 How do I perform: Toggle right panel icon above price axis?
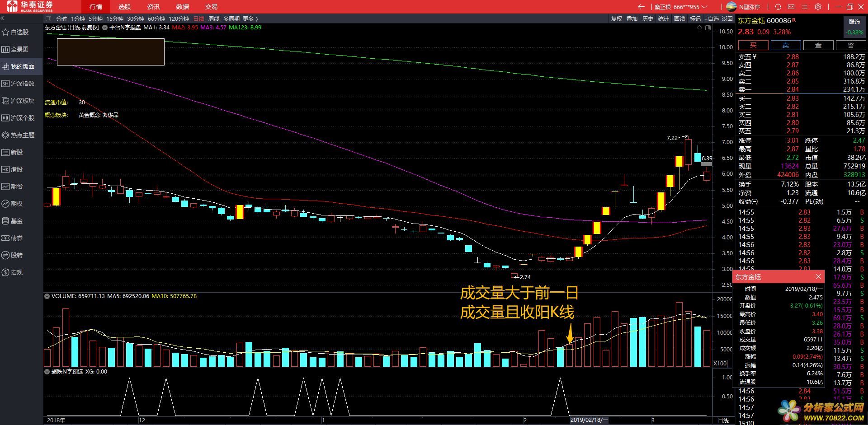[x=708, y=28]
